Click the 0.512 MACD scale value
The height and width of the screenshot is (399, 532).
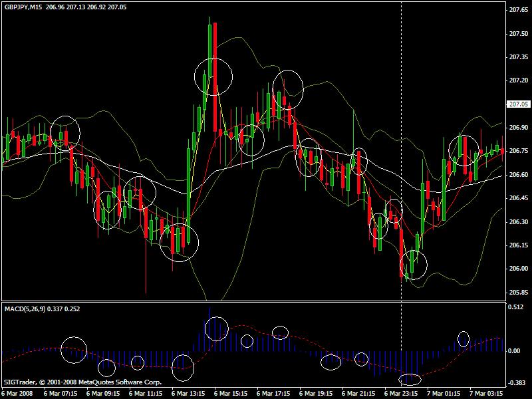pyautogui.click(x=515, y=307)
